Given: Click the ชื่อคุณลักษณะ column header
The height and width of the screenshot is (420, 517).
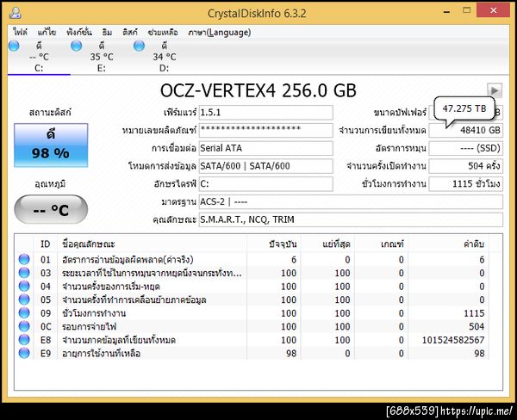Looking at the screenshot, I should tap(152, 244).
